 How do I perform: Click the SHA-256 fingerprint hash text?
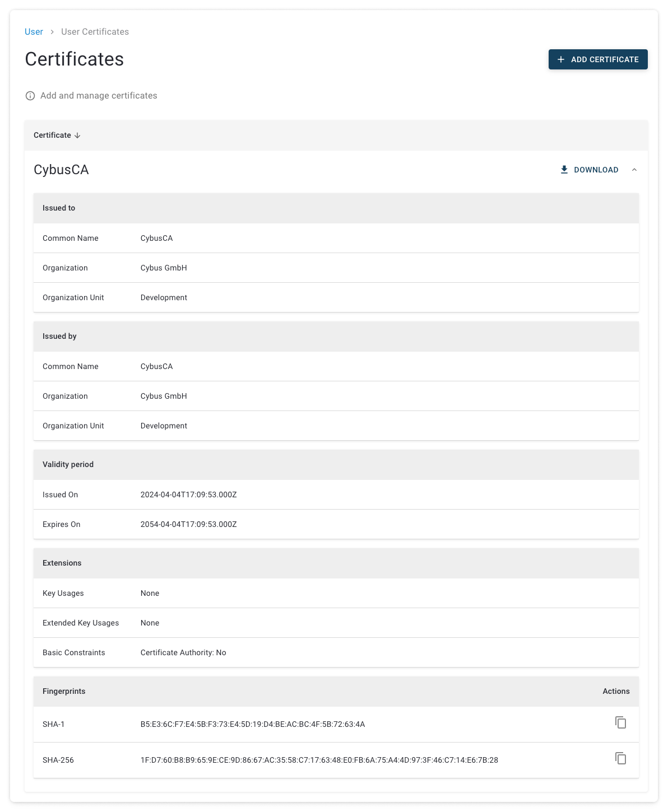(x=319, y=760)
